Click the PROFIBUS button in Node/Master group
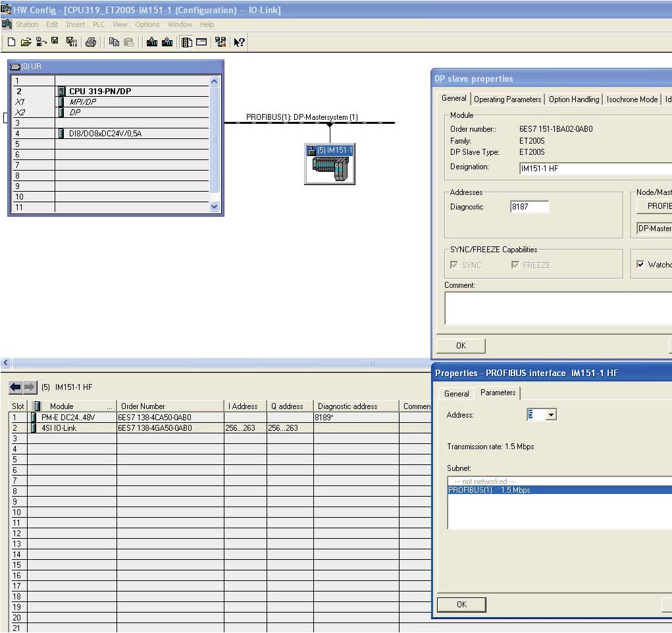This screenshot has width=672, height=633. 654,206
